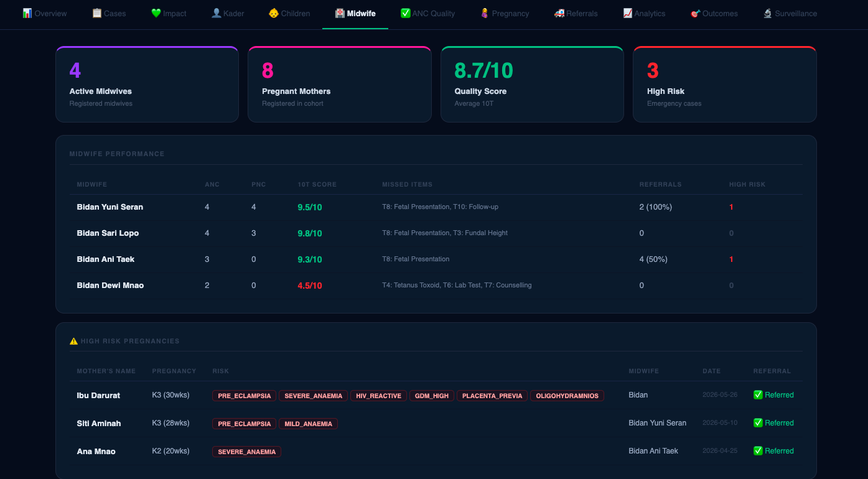Click Siti Aminah's Referred checkmark
Screen dimensions: 868x479
point(758,423)
